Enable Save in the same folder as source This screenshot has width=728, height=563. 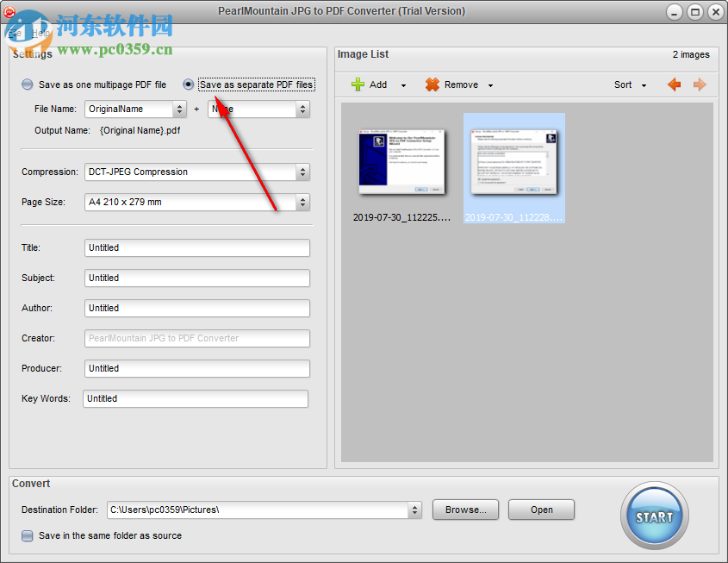coord(26,535)
